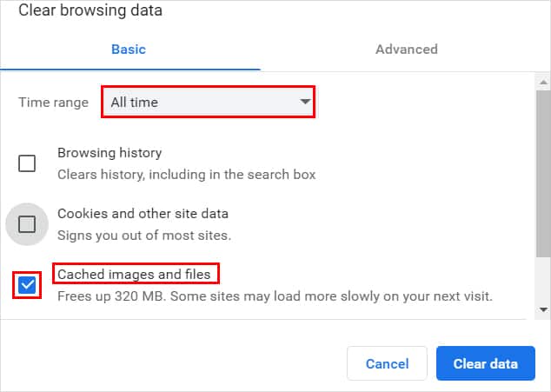Check the Cookies and other site data box

pos(27,224)
